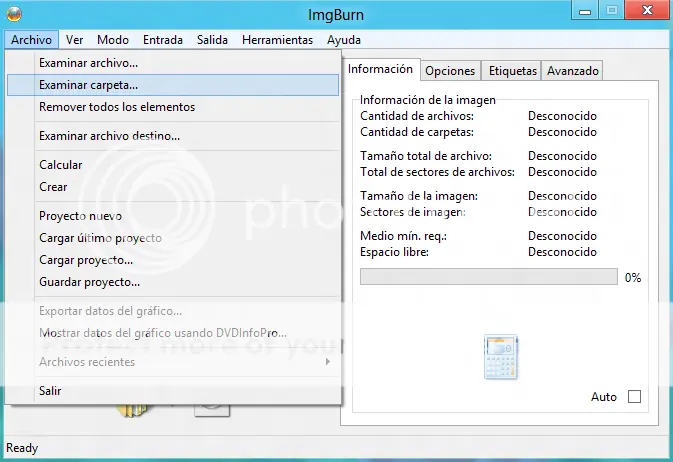The image size is (673, 462).
Task: Click the Cantidad de archivos: label
Action: [417, 116]
